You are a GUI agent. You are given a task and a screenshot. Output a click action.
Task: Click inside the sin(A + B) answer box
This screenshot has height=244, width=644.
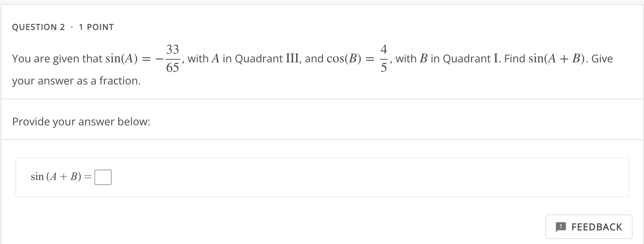(103, 177)
